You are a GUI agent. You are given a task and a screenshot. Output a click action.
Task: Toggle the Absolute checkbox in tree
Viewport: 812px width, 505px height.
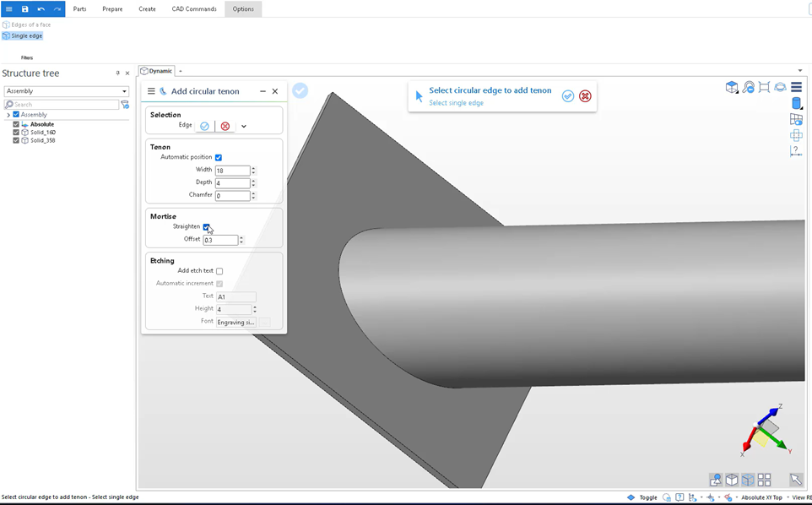[16, 124]
